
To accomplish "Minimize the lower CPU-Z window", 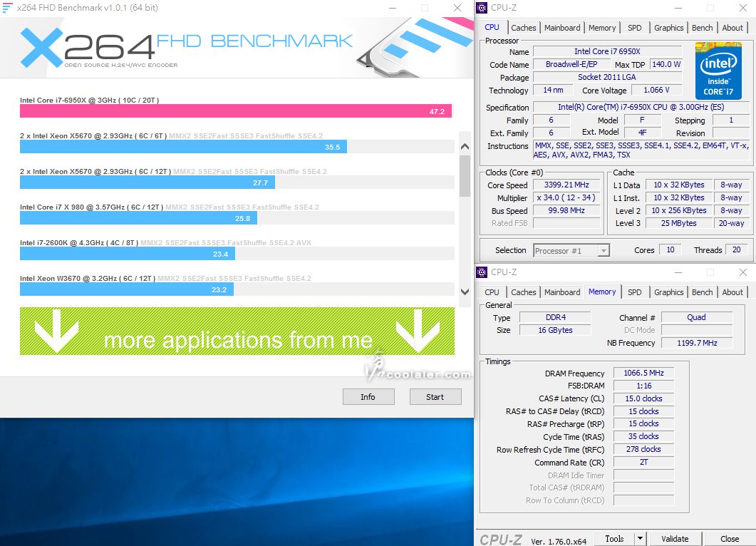I will point(678,272).
